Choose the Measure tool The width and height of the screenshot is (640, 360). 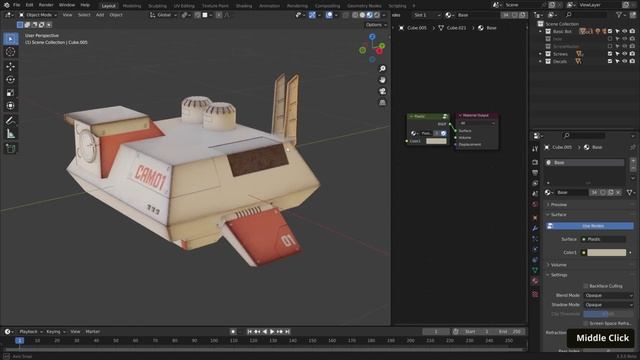(x=11, y=133)
